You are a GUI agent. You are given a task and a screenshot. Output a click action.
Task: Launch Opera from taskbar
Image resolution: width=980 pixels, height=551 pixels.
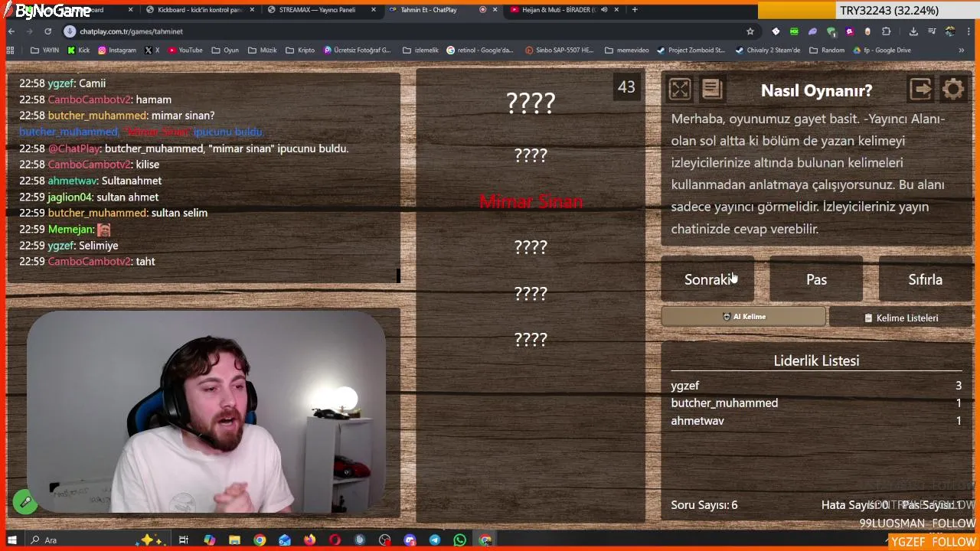click(335, 540)
